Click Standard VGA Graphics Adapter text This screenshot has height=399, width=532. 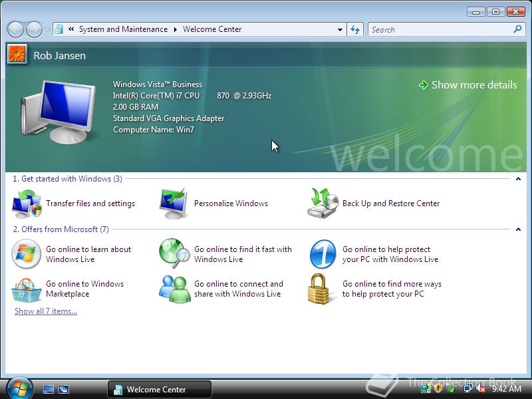pyautogui.click(x=169, y=118)
